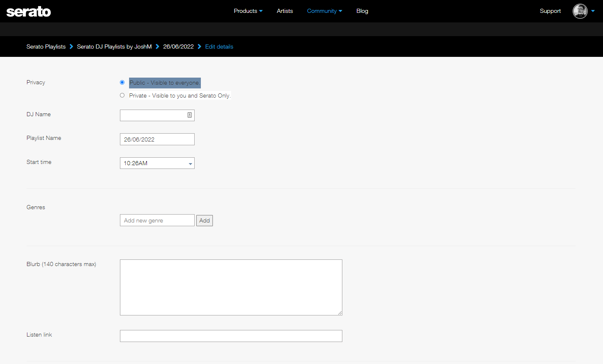603x364 pixels.
Task: Click the autofill icon in DJ Name field
Action: pos(190,115)
